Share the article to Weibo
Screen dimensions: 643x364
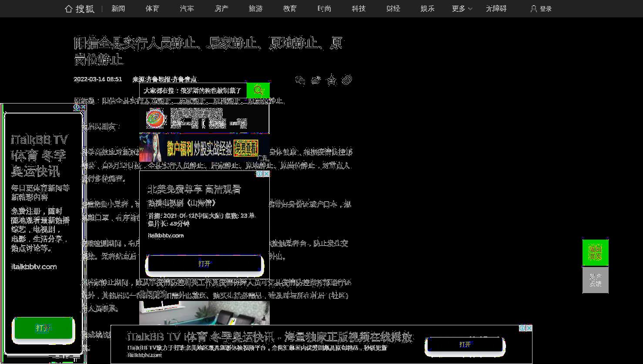tap(316, 80)
